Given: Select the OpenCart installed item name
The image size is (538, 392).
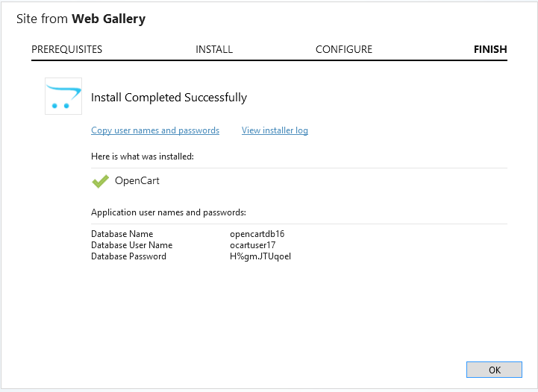Looking at the screenshot, I should click(137, 180).
